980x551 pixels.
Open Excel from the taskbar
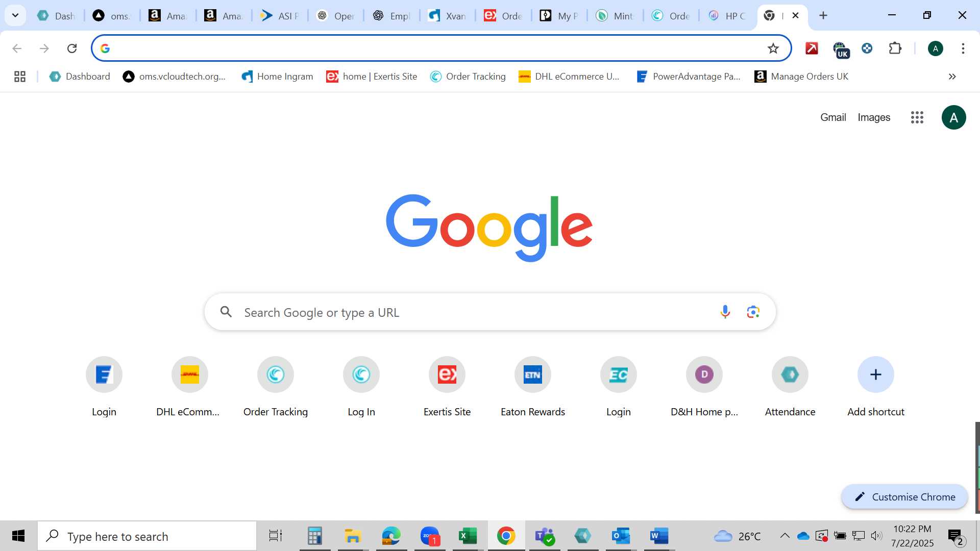pyautogui.click(x=468, y=536)
